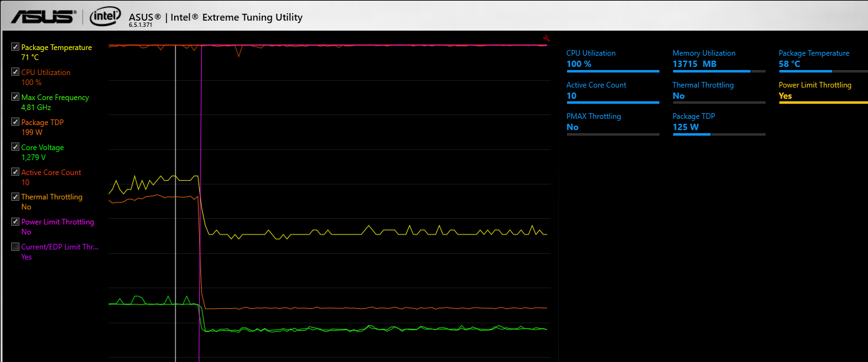Click the Intel logo in title bar
868x362 pixels.
(105, 17)
